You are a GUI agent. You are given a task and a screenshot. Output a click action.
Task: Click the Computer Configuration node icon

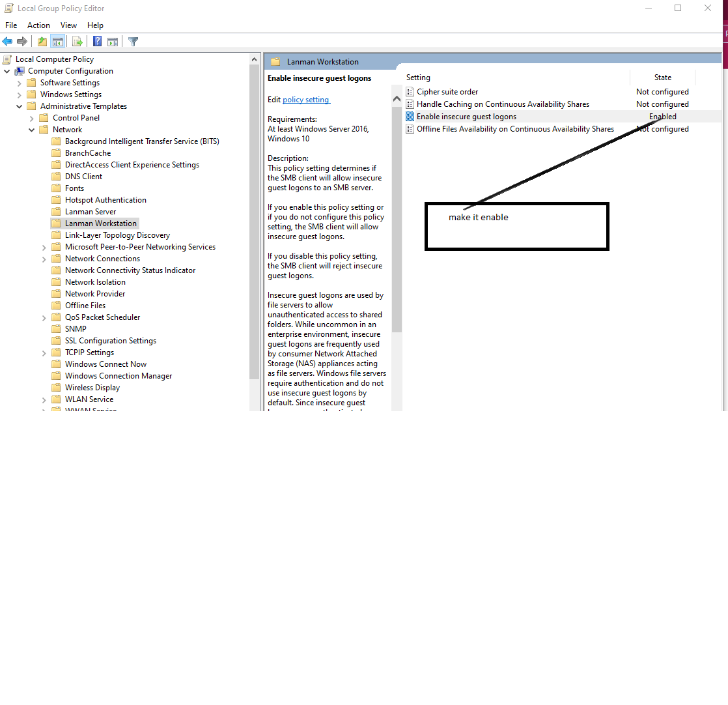click(x=20, y=71)
